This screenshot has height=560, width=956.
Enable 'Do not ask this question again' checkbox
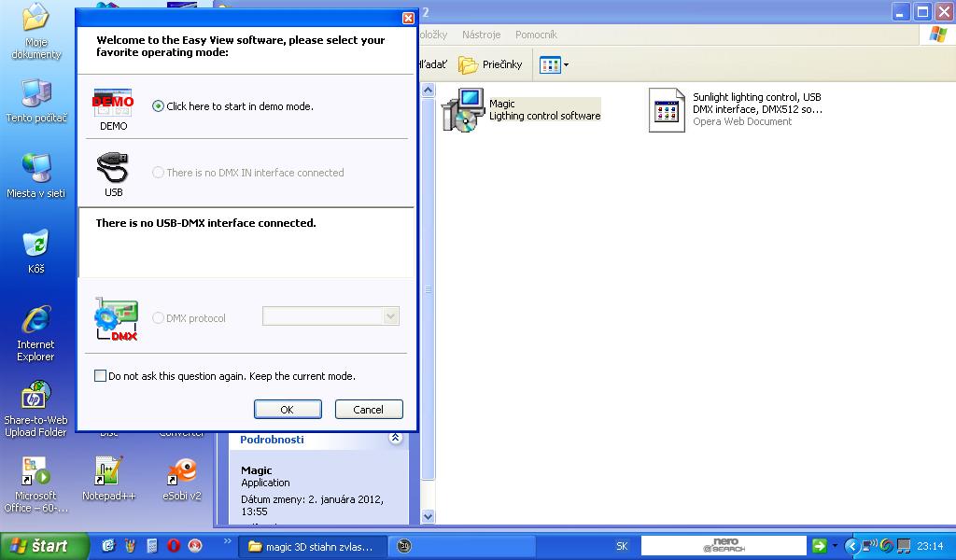pos(101,376)
